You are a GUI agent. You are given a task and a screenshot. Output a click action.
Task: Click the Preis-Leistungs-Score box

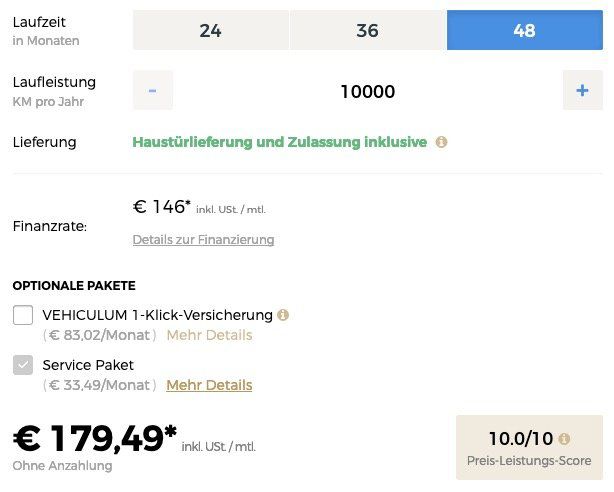[x=529, y=447]
